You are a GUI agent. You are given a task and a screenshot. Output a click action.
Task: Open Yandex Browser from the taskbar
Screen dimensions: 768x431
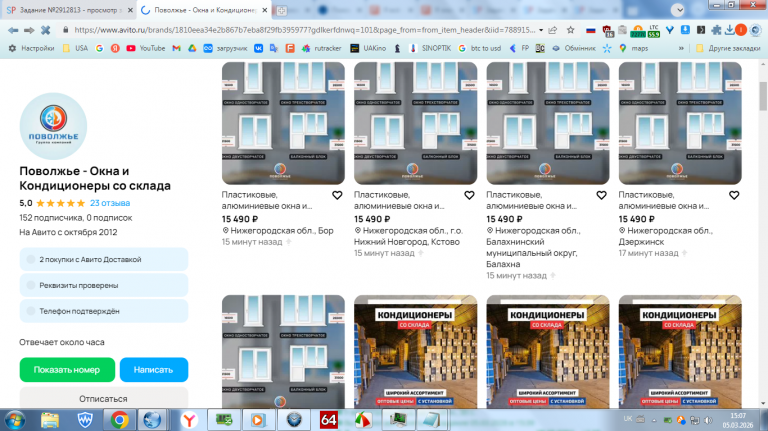click(x=189, y=420)
